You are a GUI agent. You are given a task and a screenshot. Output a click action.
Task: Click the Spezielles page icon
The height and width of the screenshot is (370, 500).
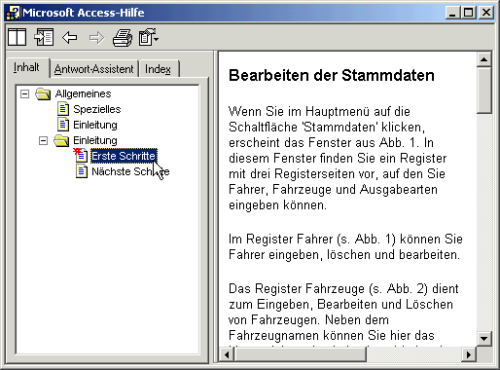tap(63, 109)
